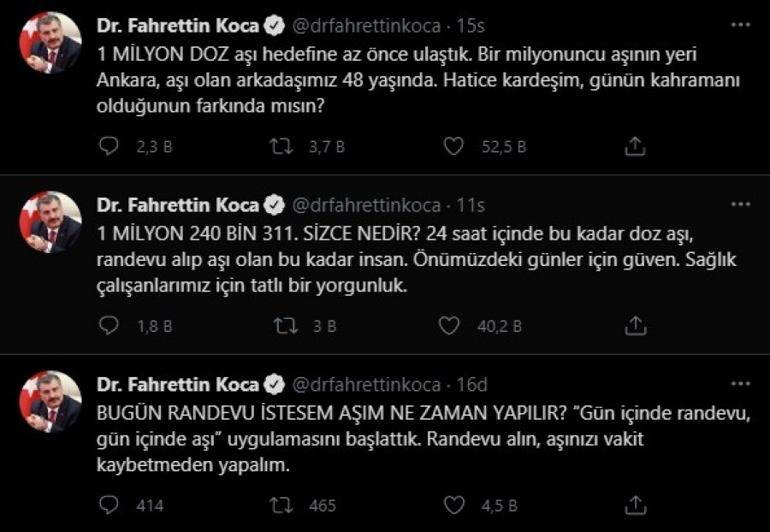
Task: Open the 16d timestamp on third tweet
Action: [x=471, y=384]
